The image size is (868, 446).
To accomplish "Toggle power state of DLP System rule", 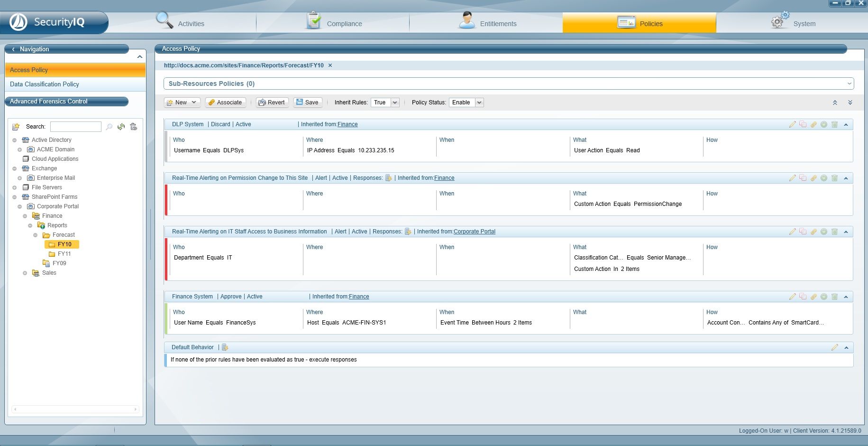I will point(824,124).
